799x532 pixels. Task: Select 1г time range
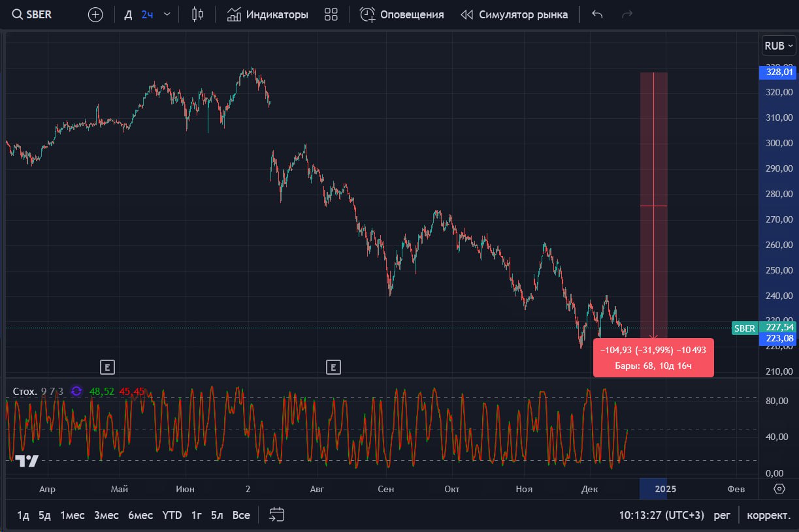pyautogui.click(x=196, y=515)
